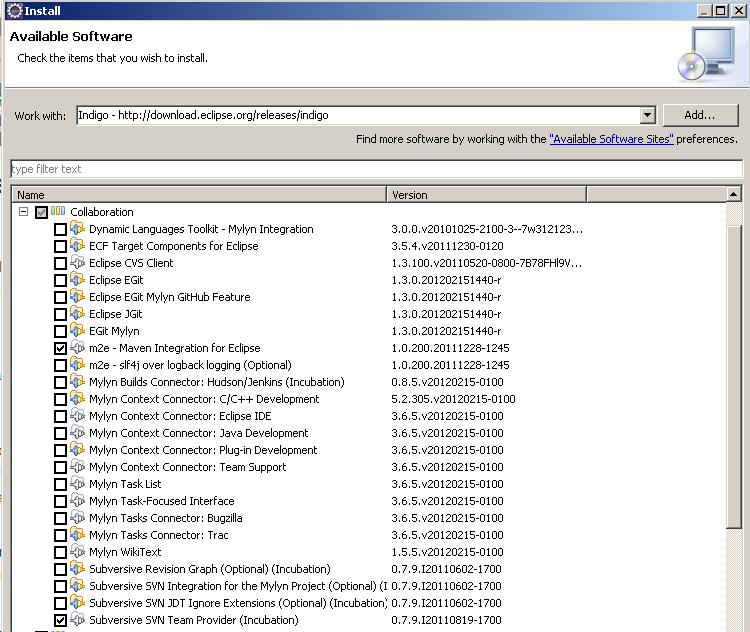Click the m2e slf4j logback logging icon
The image size is (750, 632).
77,364
